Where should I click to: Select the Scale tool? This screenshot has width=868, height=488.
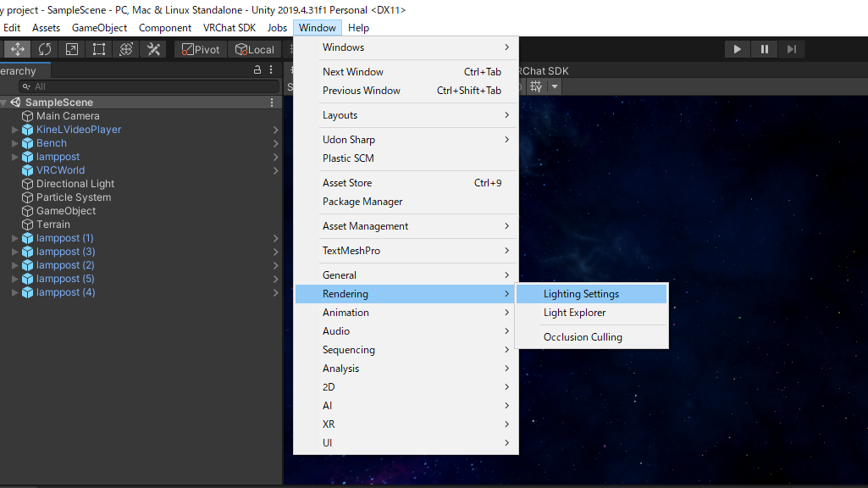pyautogui.click(x=72, y=49)
